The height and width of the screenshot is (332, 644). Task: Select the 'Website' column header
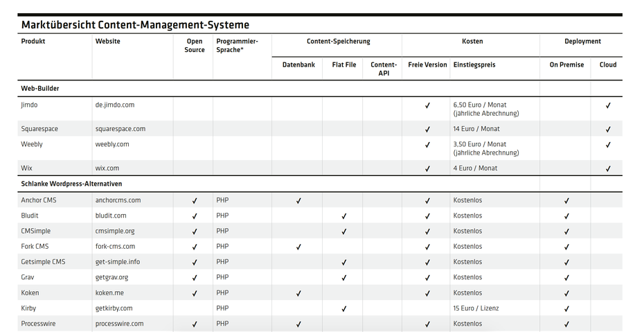pyautogui.click(x=107, y=41)
